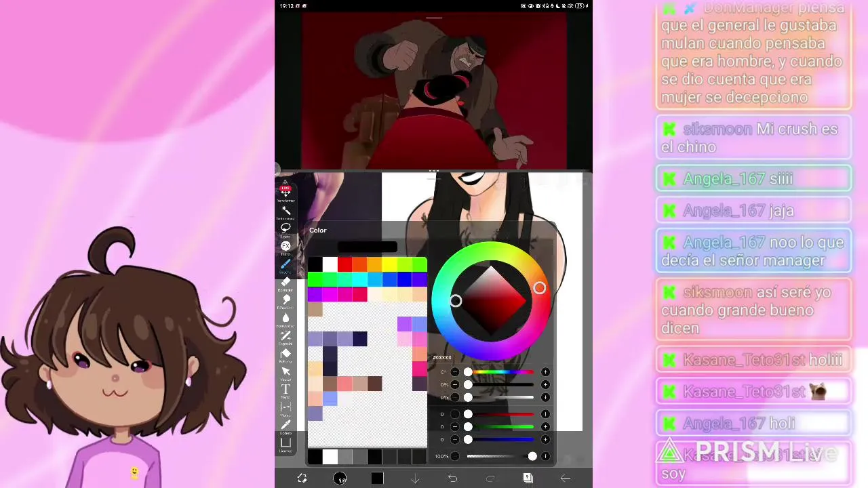Viewport: 868px width, 488px height.
Task: Pick the dark brown palette swatch
Action: [x=374, y=384]
